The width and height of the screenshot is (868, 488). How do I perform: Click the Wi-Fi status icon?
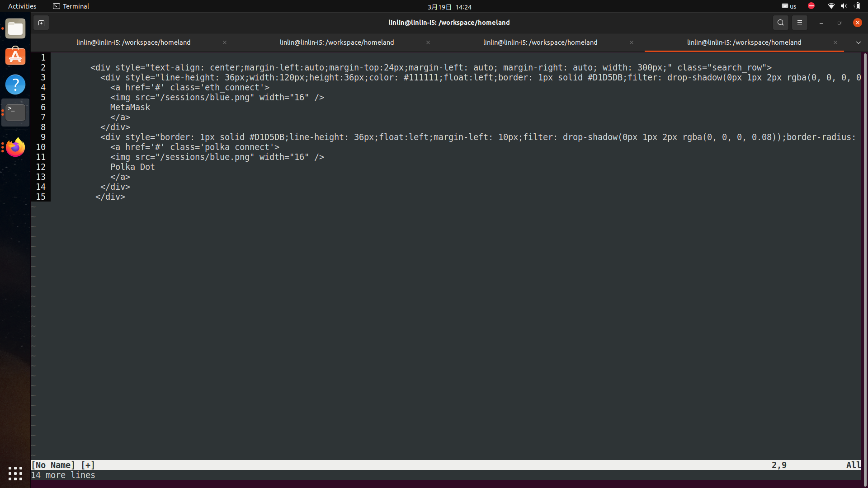[x=831, y=6]
